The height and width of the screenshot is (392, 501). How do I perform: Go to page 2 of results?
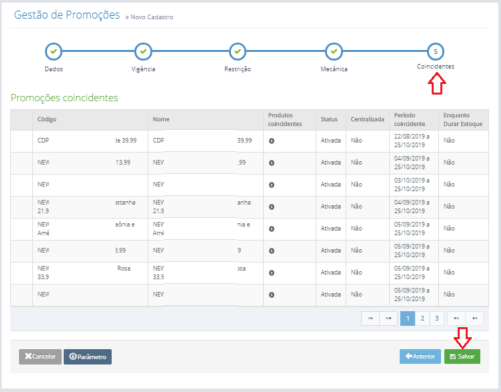tap(422, 318)
